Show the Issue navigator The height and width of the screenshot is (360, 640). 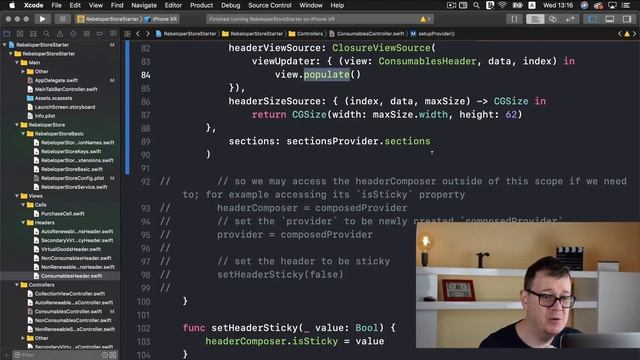point(60,34)
